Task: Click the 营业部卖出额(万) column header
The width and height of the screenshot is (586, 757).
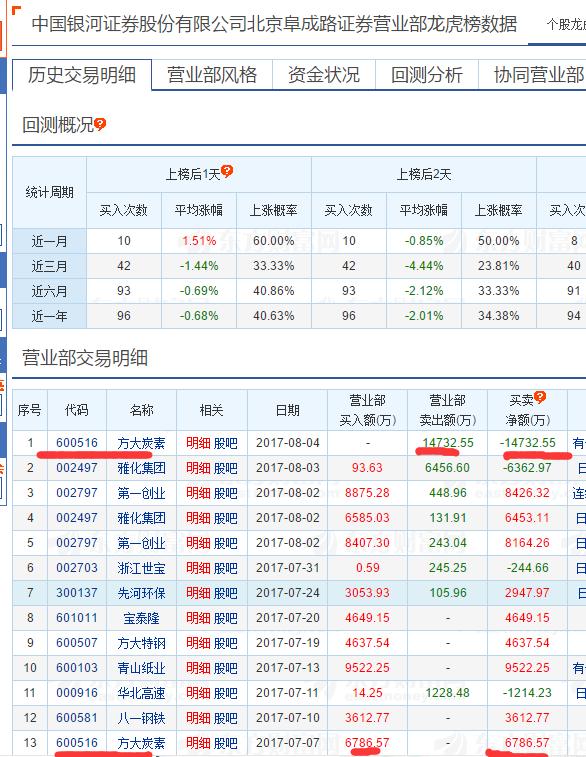Action: tap(447, 410)
